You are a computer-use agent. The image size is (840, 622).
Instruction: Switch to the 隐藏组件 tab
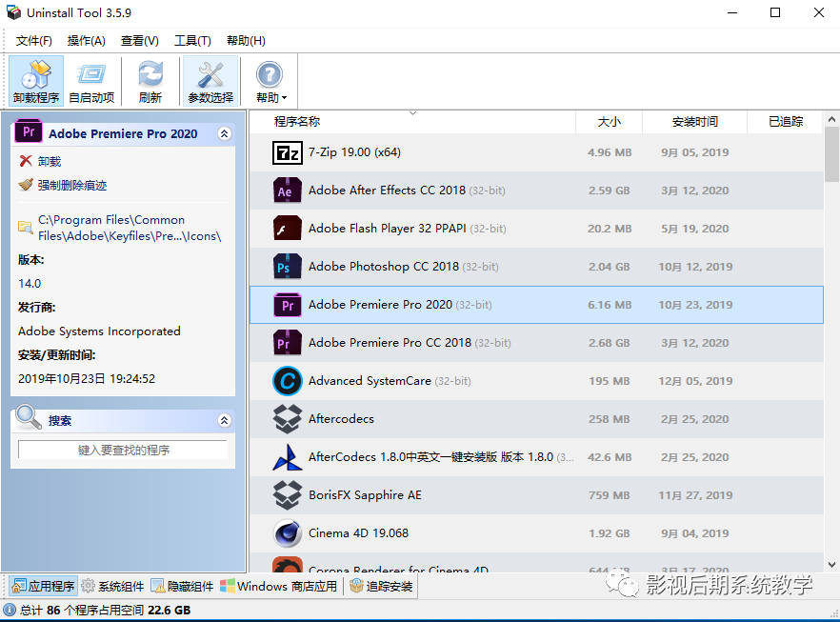coord(183,586)
